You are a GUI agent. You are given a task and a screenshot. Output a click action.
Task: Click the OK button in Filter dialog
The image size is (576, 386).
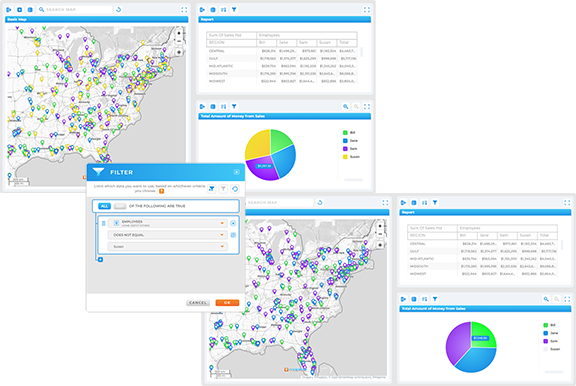[227, 303]
